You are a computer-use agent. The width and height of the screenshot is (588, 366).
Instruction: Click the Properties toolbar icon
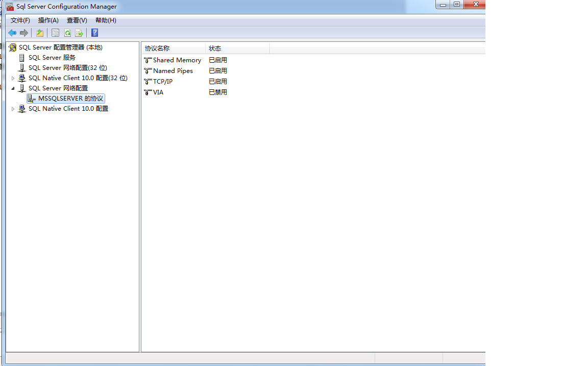click(56, 33)
